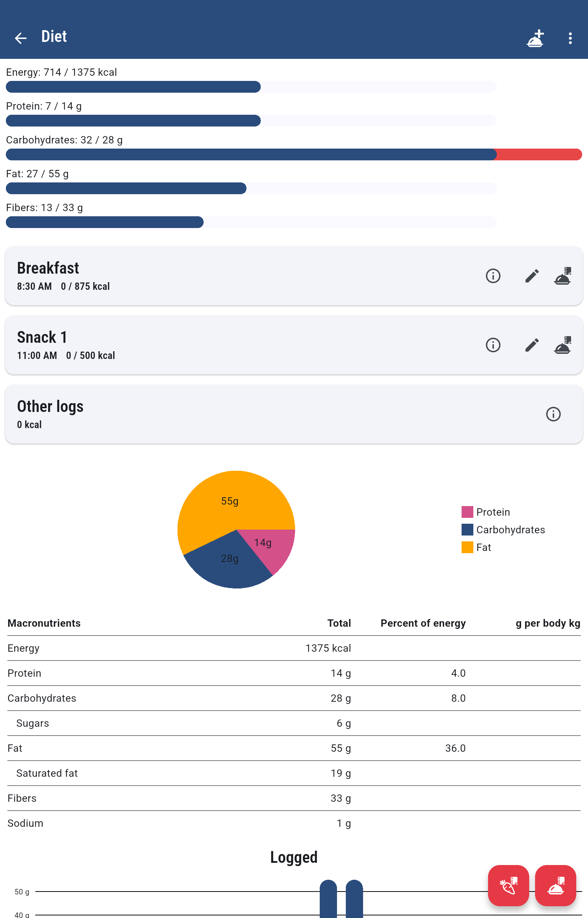Log the Snack 1 meal with the dish icon

562,345
